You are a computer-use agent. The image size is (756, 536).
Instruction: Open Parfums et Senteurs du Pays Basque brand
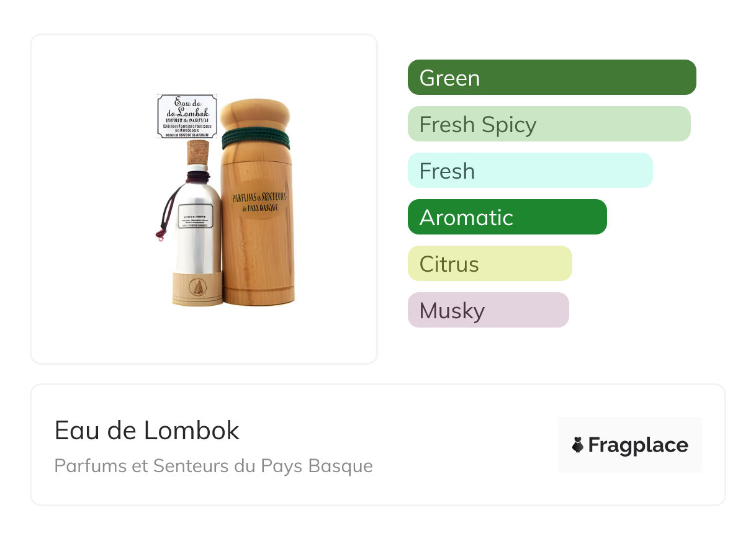coord(214,466)
